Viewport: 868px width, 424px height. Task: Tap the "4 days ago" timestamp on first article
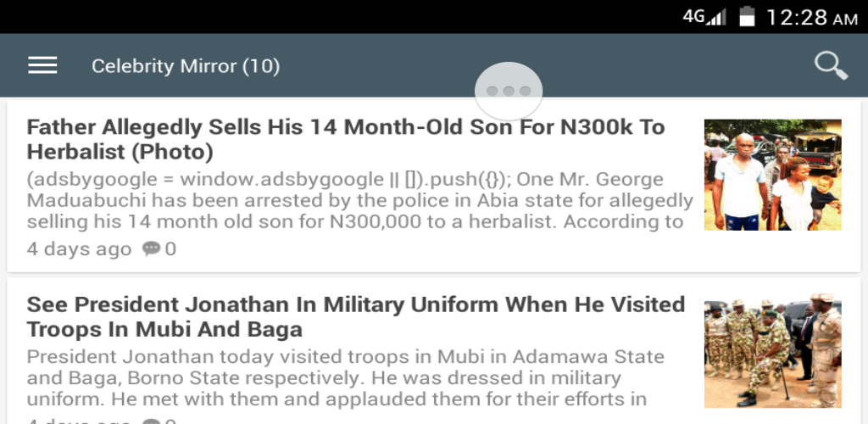[79, 249]
